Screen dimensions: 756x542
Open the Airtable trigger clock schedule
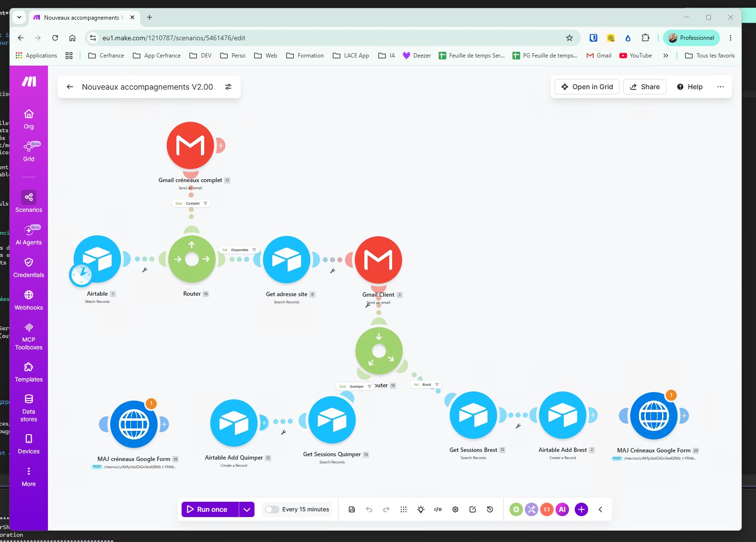[x=81, y=275]
